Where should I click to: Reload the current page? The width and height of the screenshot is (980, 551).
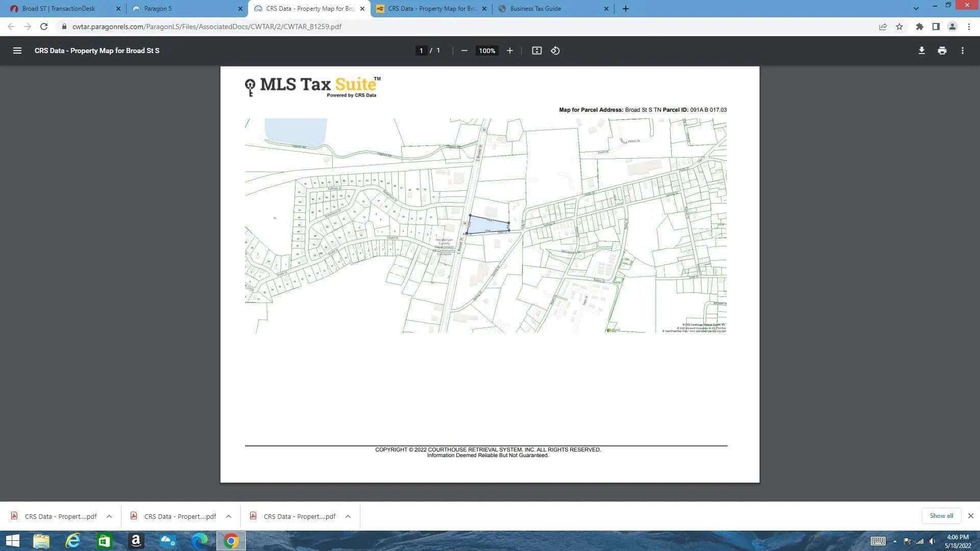[x=44, y=27]
